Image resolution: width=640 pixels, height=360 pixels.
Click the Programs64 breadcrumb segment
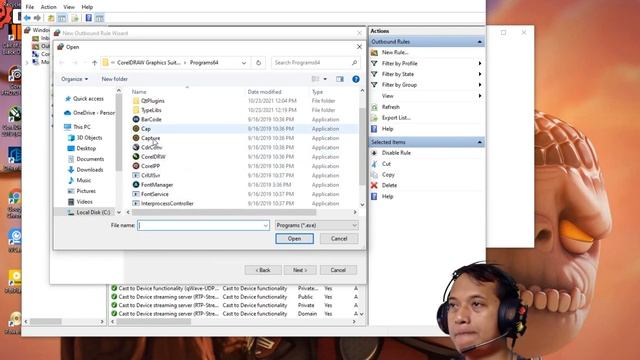pyautogui.click(x=204, y=63)
